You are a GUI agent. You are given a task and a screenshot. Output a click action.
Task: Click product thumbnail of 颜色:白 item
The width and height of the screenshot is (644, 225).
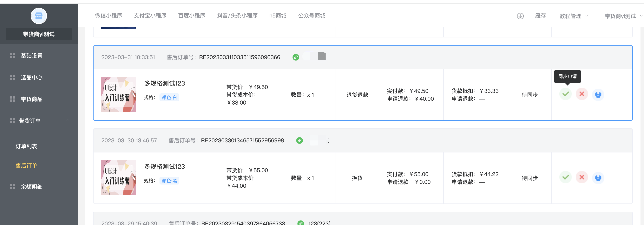click(x=119, y=94)
